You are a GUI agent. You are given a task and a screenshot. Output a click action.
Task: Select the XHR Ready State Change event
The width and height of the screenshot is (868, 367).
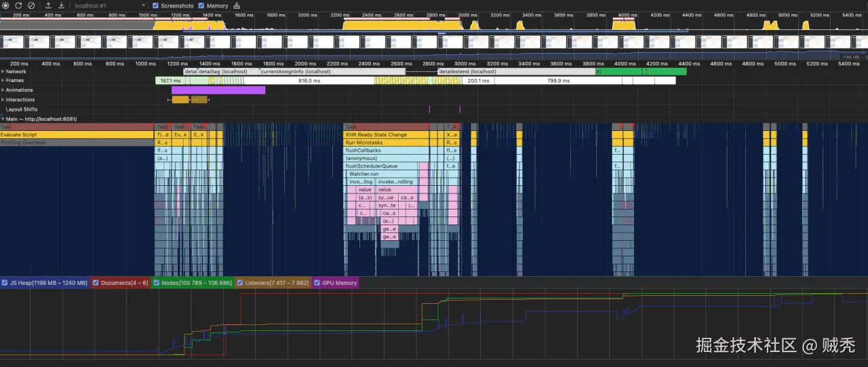(x=386, y=135)
